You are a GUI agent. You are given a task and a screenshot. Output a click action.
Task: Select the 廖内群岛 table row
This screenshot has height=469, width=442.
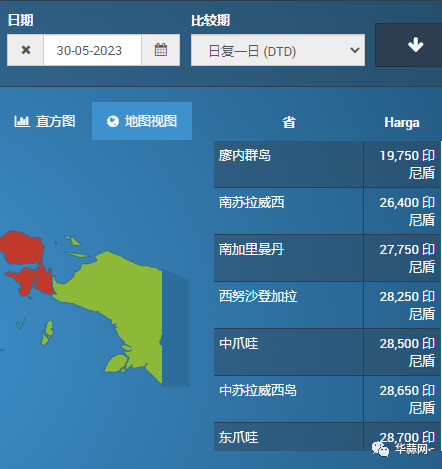click(x=327, y=164)
